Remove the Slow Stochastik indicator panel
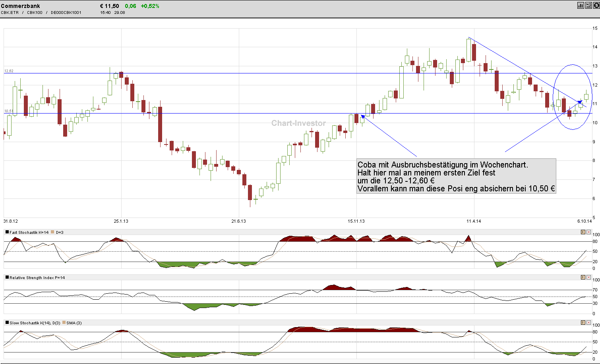 point(588,322)
